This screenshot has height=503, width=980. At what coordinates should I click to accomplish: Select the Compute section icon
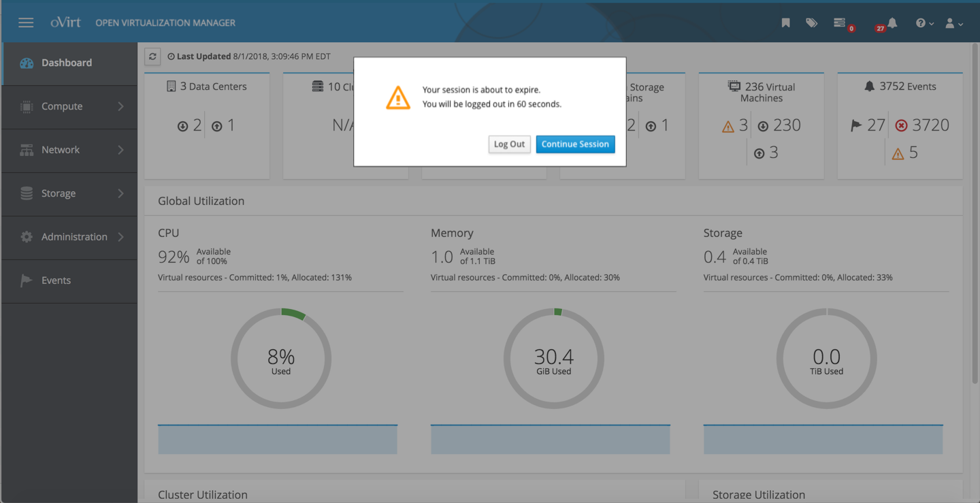(26, 106)
